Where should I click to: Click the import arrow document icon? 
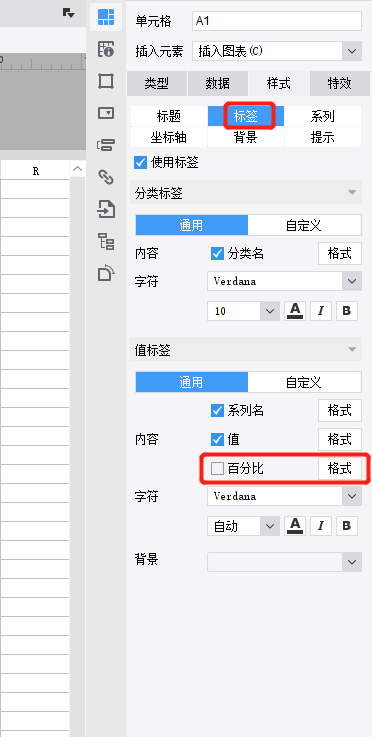pos(106,209)
